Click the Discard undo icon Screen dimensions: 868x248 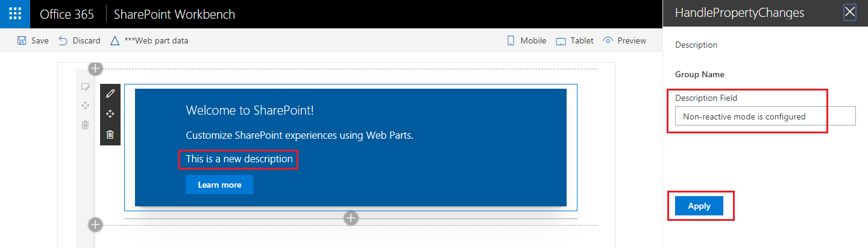(63, 40)
